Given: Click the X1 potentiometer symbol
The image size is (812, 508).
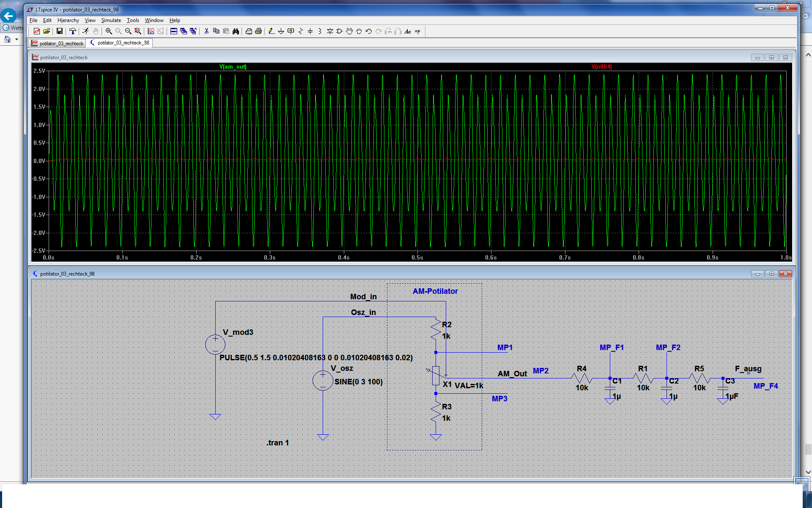Looking at the screenshot, I should point(436,375).
